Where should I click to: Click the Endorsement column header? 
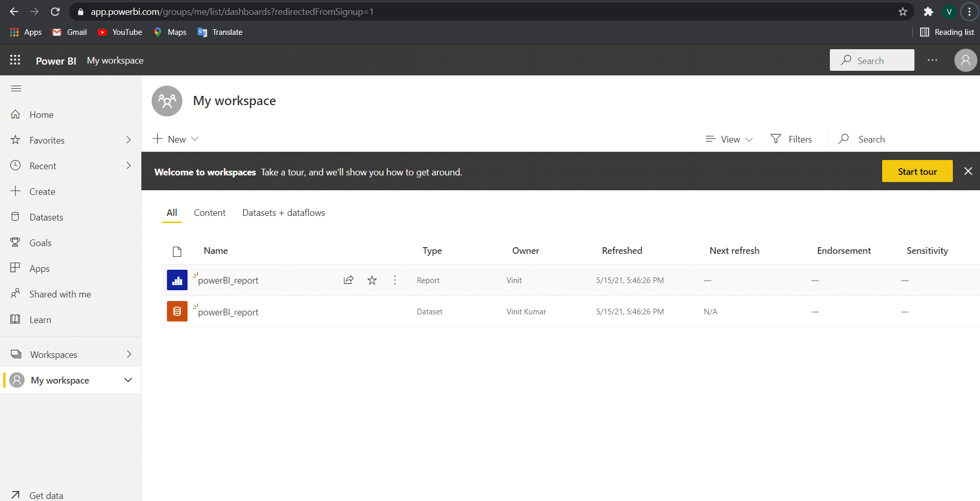click(843, 251)
